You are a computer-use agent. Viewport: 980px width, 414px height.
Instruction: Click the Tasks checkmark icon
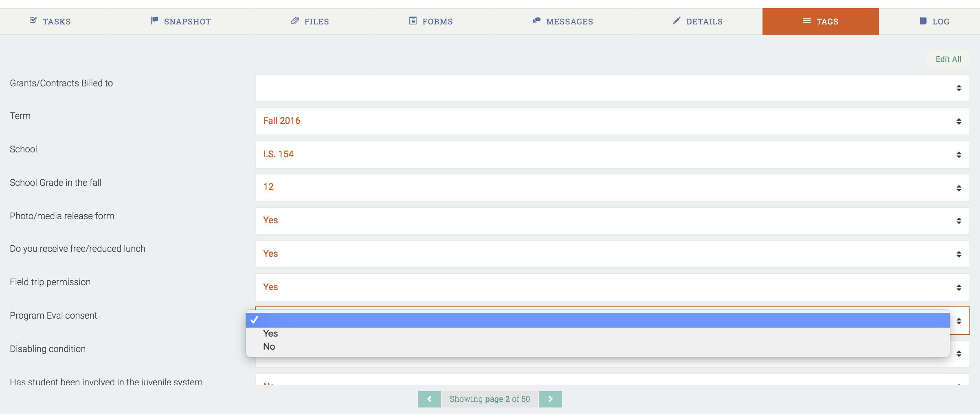pyautogui.click(x=33, y=20)
